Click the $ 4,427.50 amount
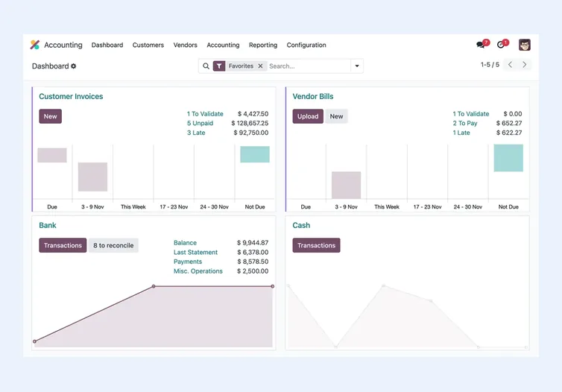The image size is (562, 392). (253, 113)
